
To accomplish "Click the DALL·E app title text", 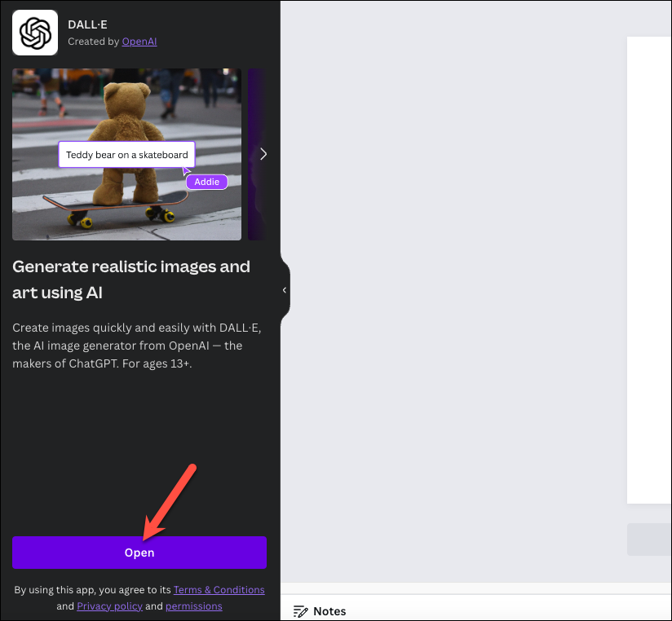I will 87,24.
